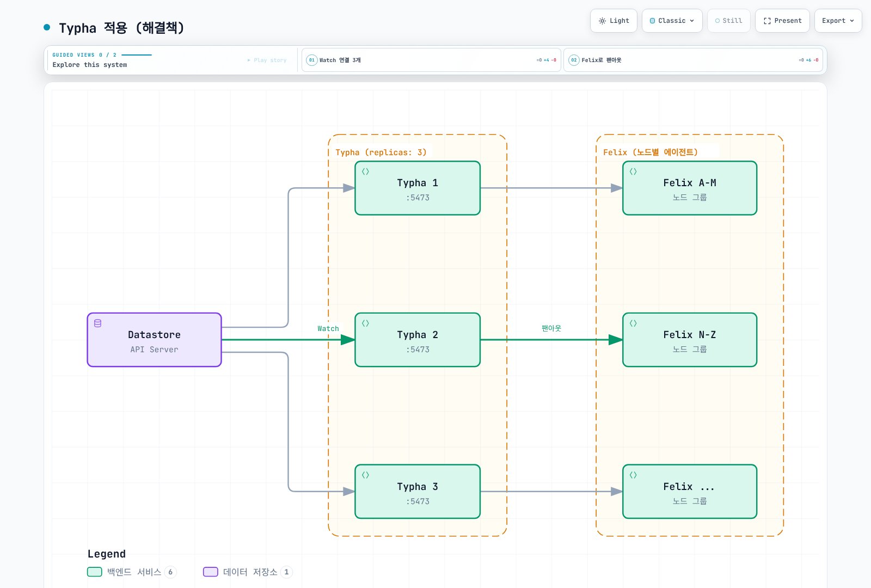Open guided view 02 Felix로 팬아웃
The image size is (871, 588).
click(693, 60)
